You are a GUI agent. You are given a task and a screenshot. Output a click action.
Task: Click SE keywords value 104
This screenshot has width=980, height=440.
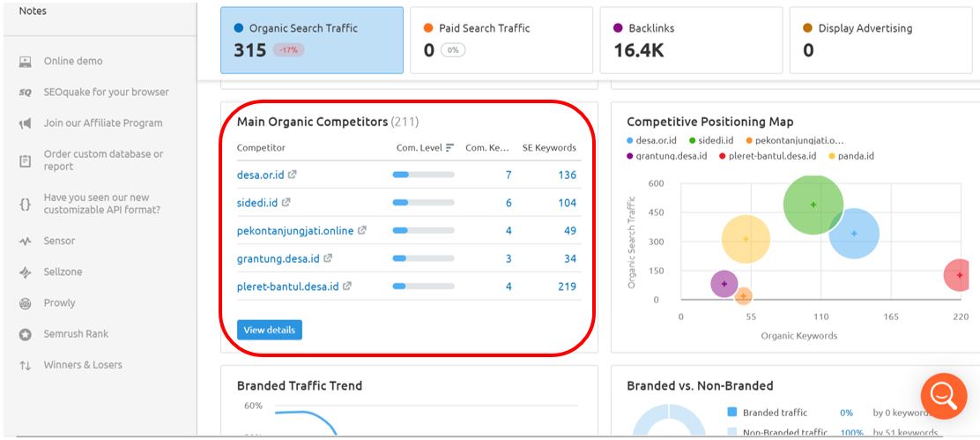(x=568, y=203)
